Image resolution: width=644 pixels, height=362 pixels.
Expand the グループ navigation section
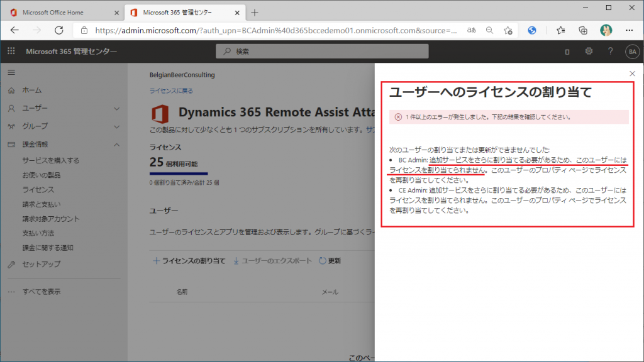click(116, 126)
